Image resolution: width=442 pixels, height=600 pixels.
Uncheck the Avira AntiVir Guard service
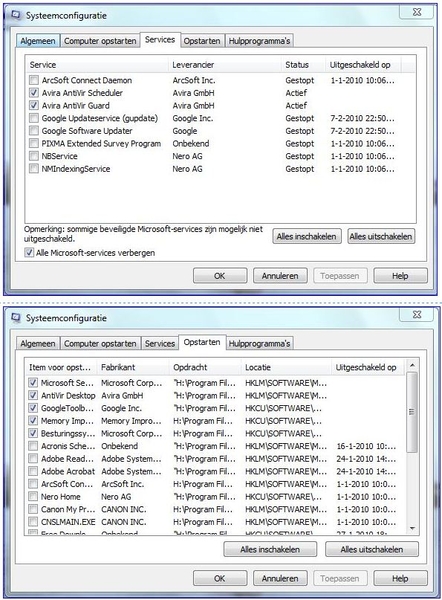click(x=34, y=105)
